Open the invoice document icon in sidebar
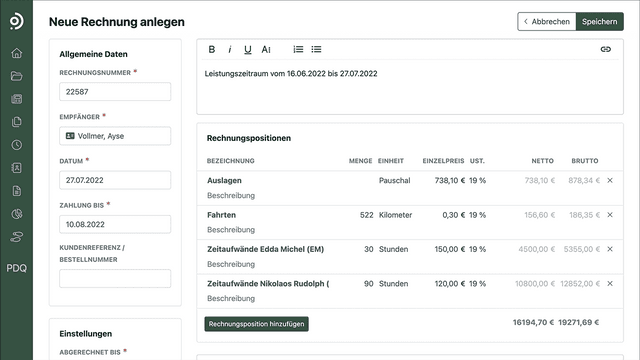Viewport: 640px width, 360px height. click(x=16, y=191)
